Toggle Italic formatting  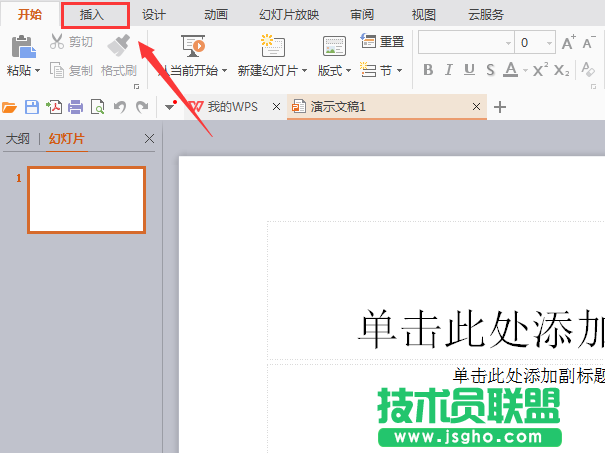(x=448, y=70)
